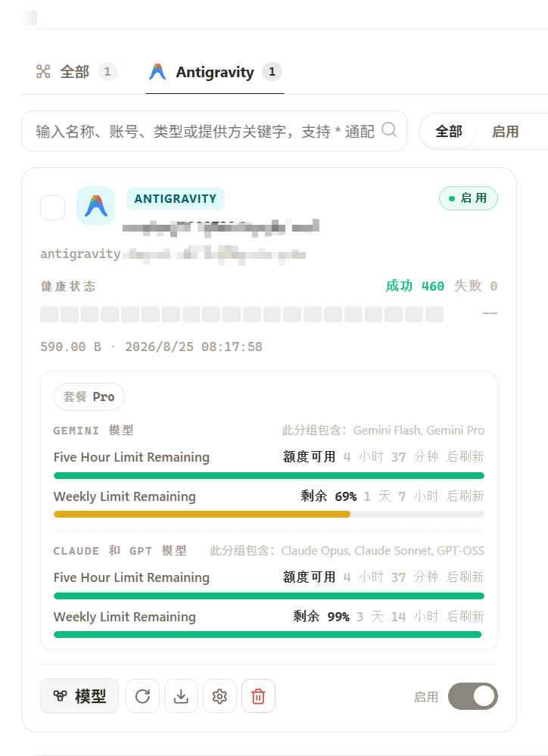Select the 启用 filter option

pos(505,131)
